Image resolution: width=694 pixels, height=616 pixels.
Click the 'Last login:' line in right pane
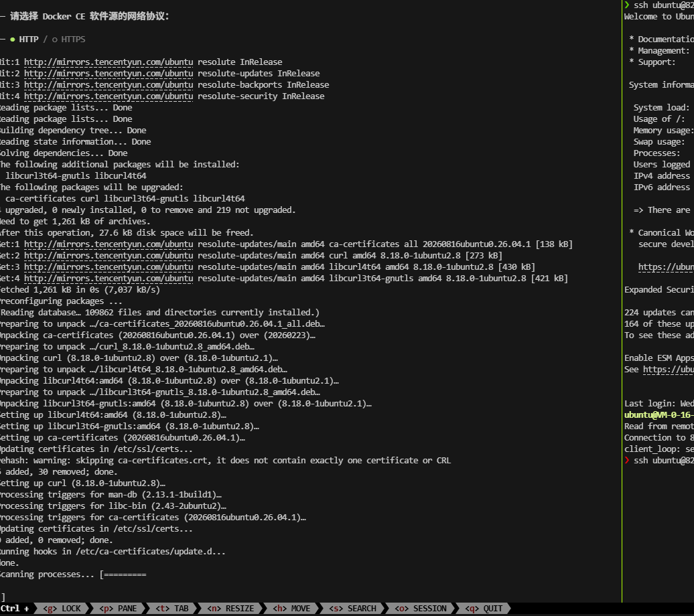[x=659, y=404]
